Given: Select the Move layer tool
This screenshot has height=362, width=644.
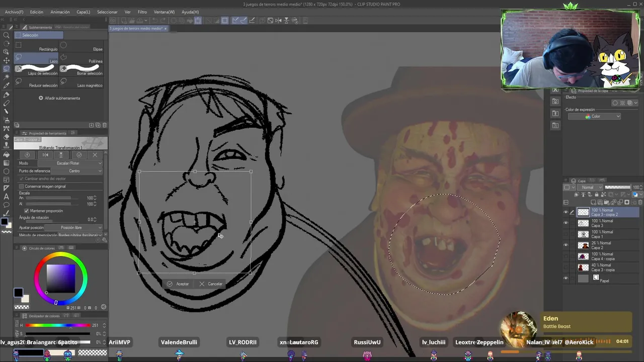Looking at the screenshot, I should [x=7, y=60].
